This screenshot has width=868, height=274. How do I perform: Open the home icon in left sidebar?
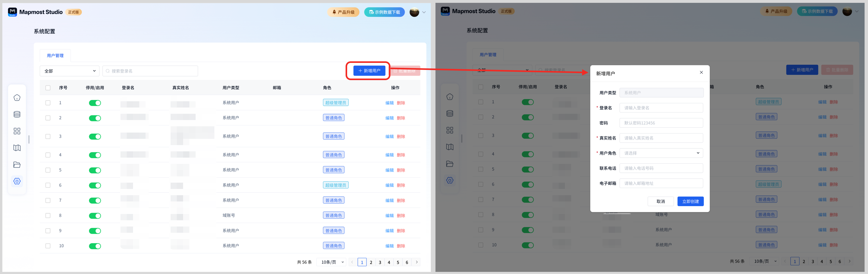[17, 98]
